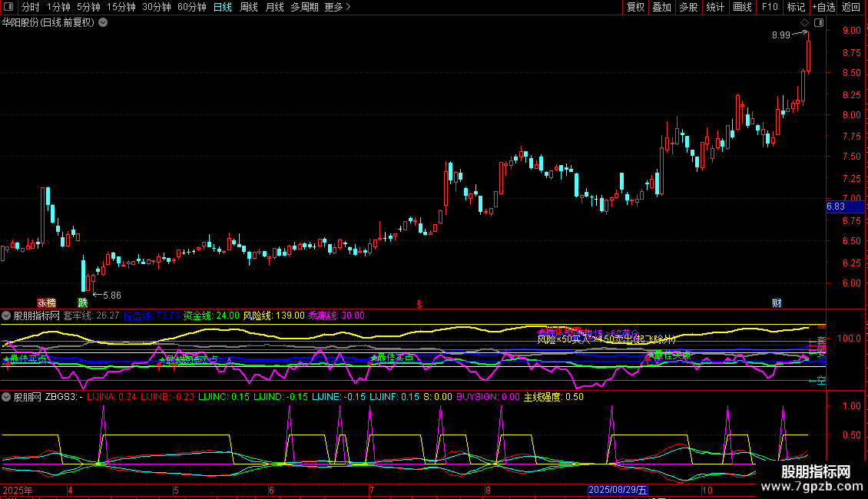Image resolution: width=868 pixels, height=499 pixels.
Task: Click the green 跌 event marker
Action: tap(82, 302)
